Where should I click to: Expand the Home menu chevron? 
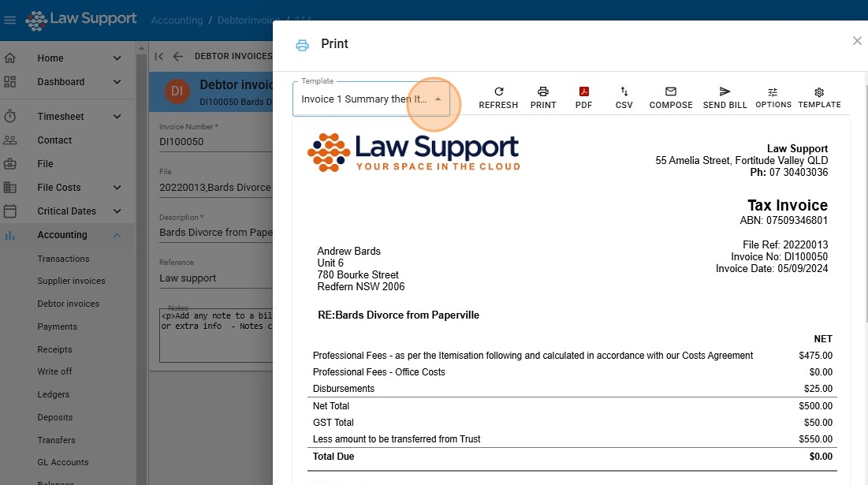click(117, 58)
